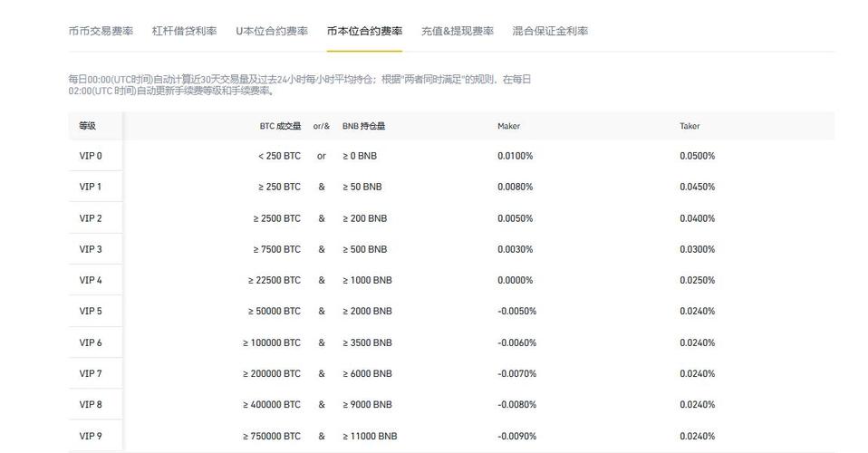Viewport: 868px width, 453px height.
Task: Click the fee update rule description text
Action: point(299,85)
